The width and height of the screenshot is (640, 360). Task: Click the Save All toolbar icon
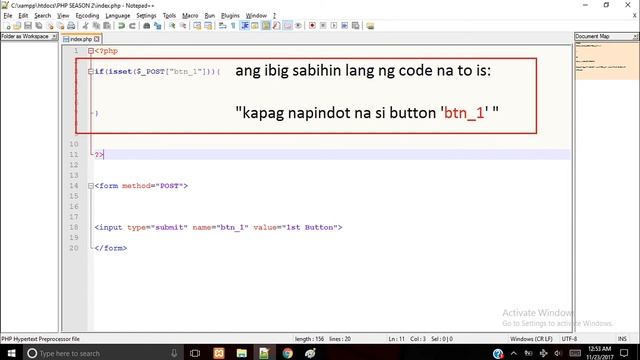(x=39, y=26)
